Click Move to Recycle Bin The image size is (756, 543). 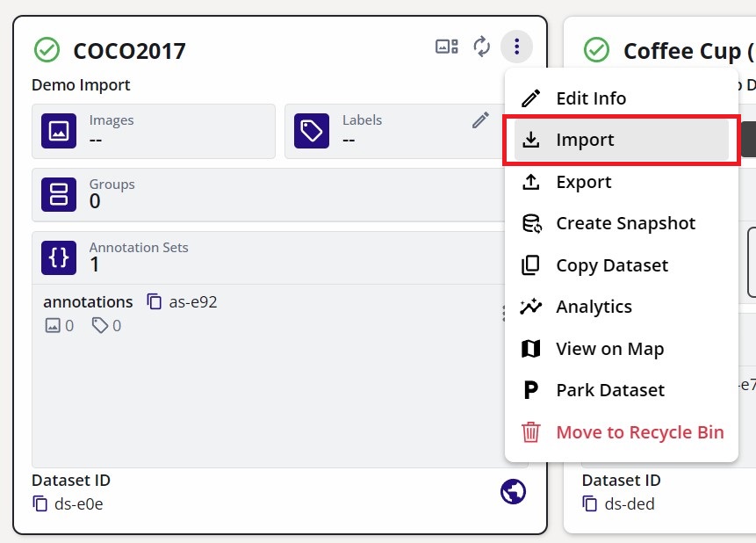tap(638, 432)
